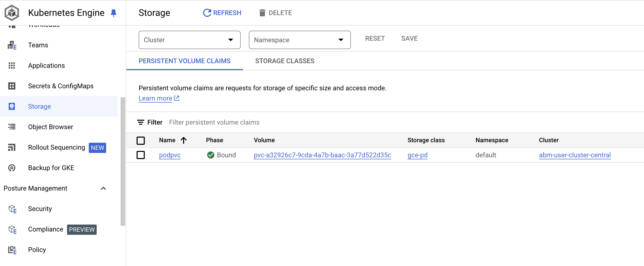
Task: Unpin Kubernetes Engine with the pin icon
Action: coord(114,13)
